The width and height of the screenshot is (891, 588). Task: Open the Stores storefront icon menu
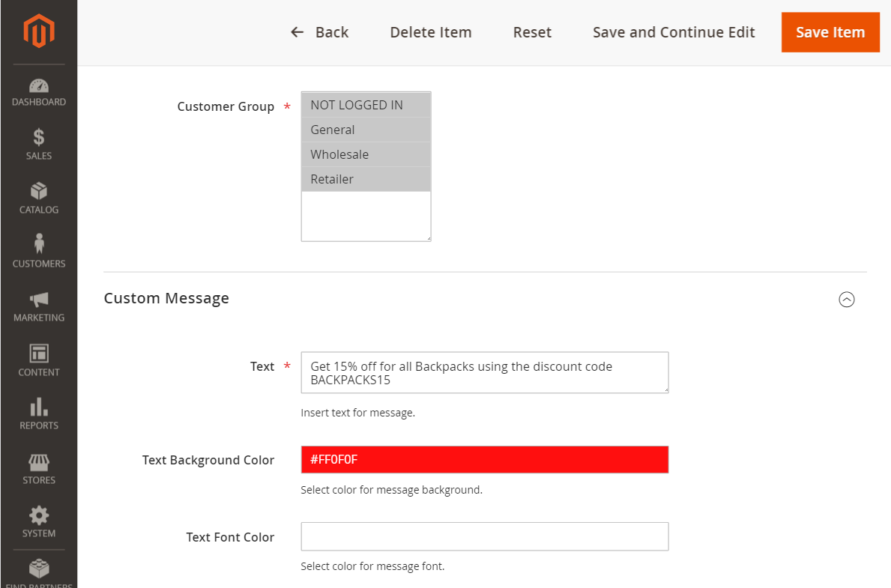[38, 468]
